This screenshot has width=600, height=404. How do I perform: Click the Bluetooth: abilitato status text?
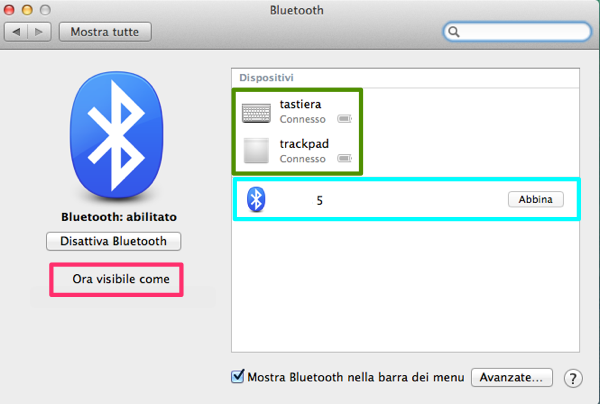tap(119, 217)
